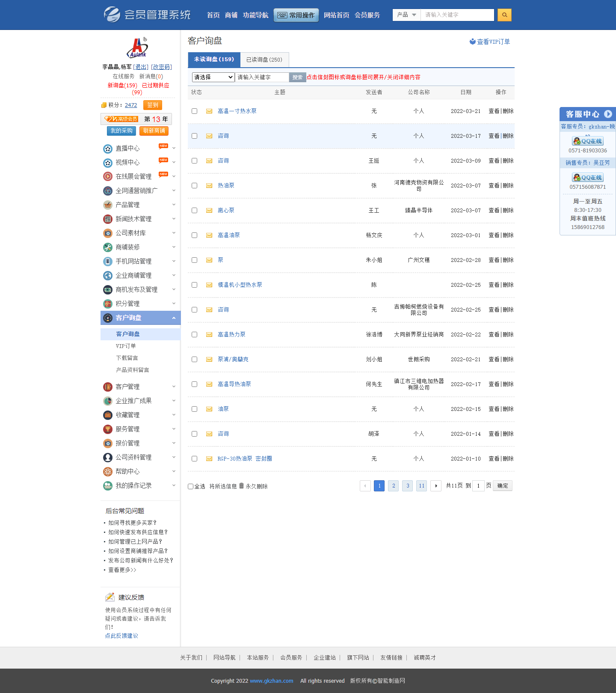
Task: Tick the checkbox for 离心泵 row
Action: click(195, 211)
